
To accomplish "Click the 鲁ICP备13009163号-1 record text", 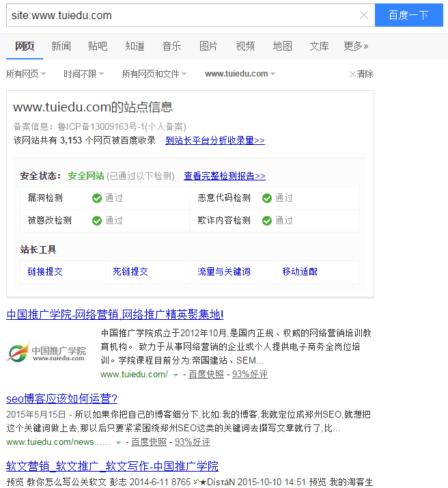I will pyautogui.click(x=102, y=126).
